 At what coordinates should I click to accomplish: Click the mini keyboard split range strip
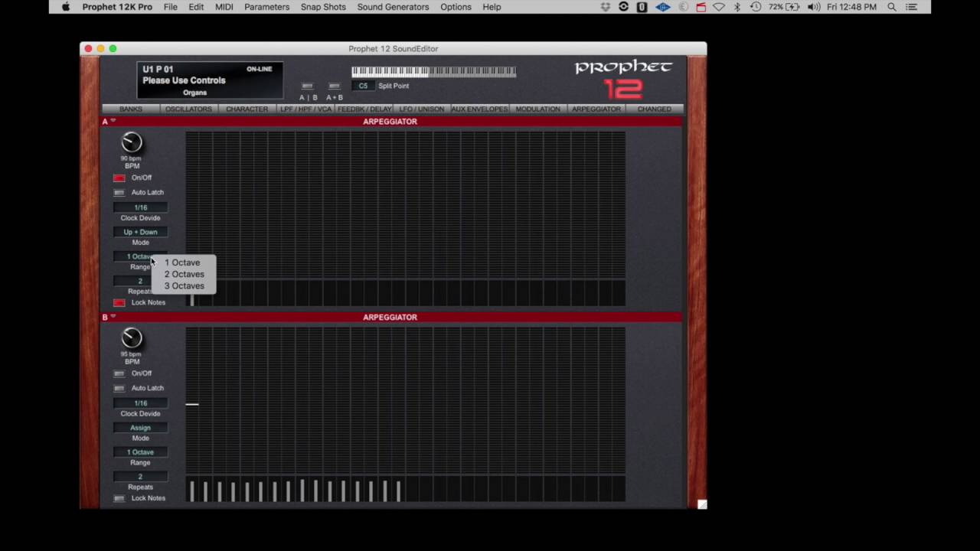coord(434,72)
